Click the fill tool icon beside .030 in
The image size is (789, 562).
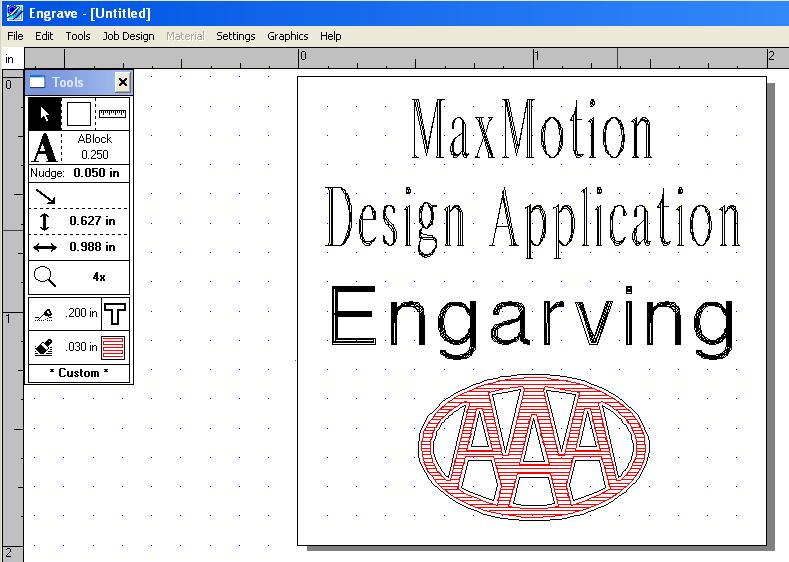(44, 347)
